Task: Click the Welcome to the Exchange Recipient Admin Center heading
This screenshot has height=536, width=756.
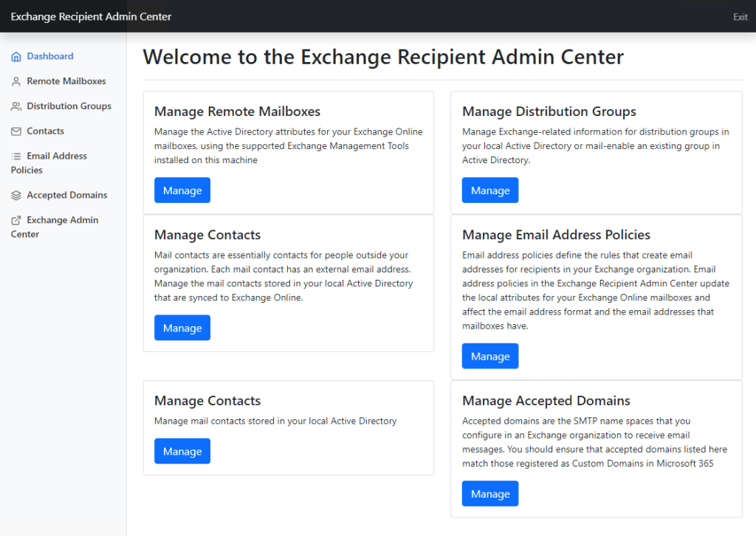Action: click(x=383, y=57)
